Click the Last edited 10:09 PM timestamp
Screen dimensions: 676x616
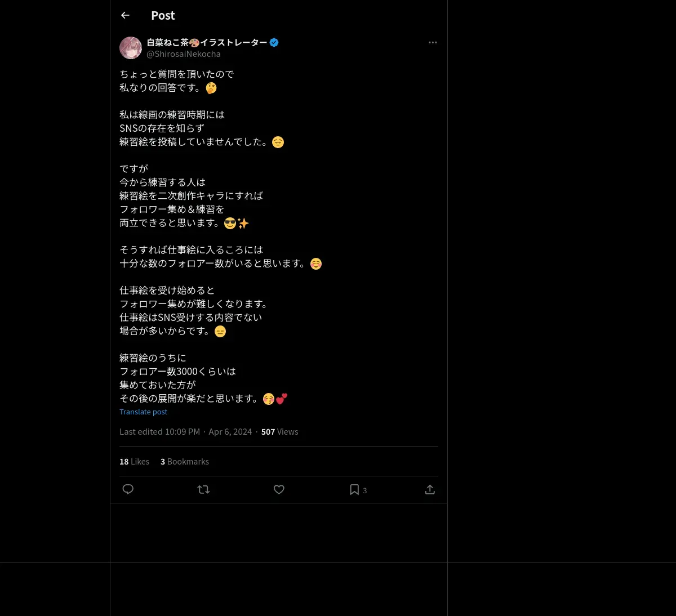[159, 431]
